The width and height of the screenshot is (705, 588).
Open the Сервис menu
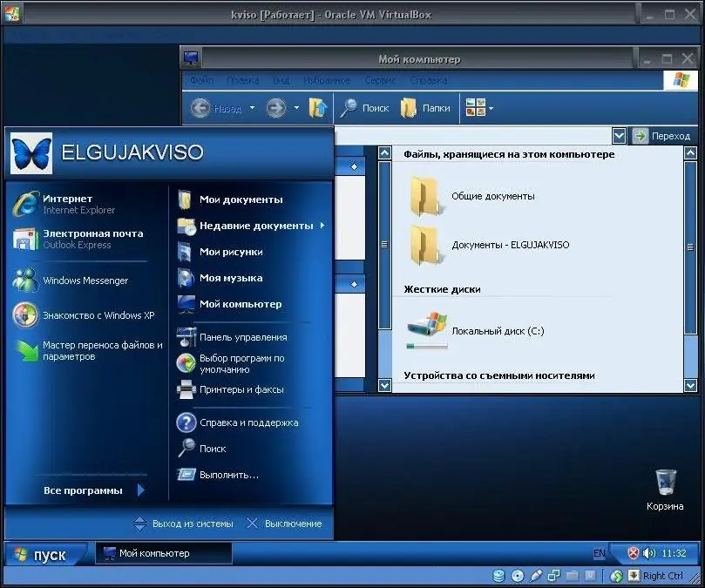pyautogui.click(x=380, y=80)
